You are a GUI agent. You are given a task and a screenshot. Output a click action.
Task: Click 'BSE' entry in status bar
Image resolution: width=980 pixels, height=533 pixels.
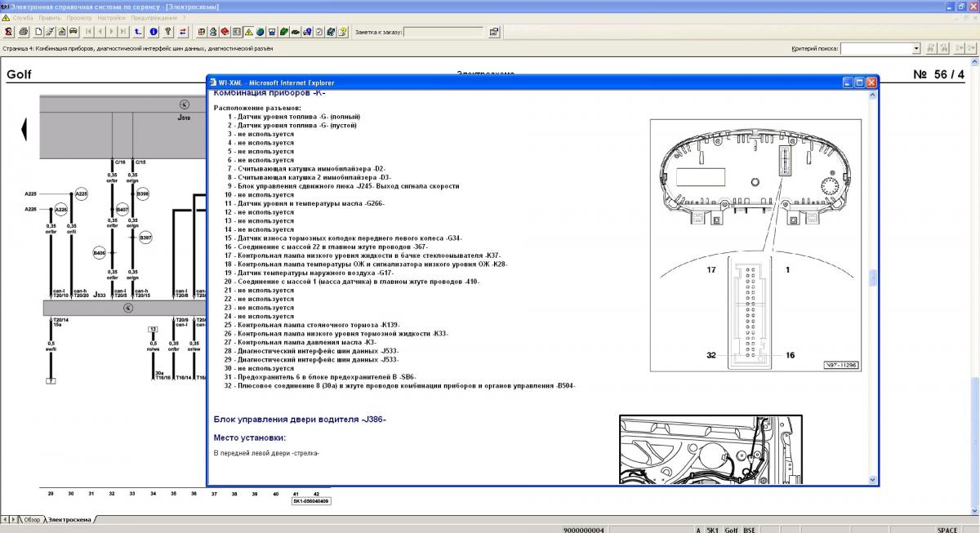point(749,529)
